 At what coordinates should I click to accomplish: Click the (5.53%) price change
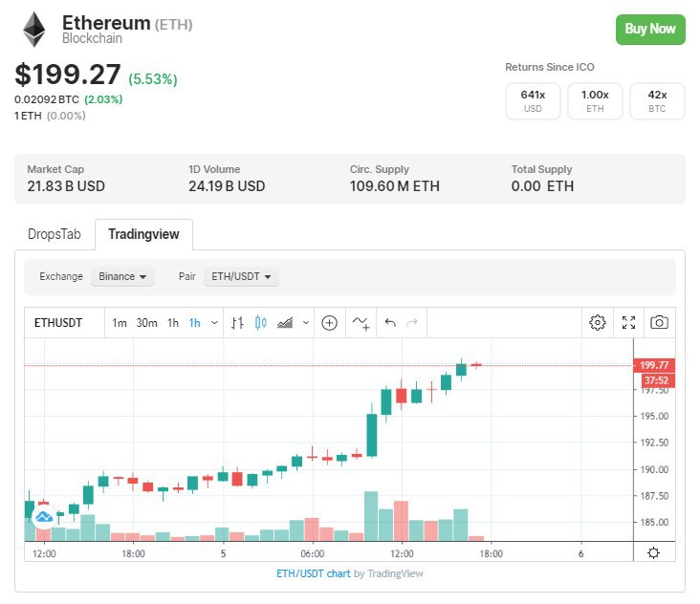pyautogui.click(x=153, y=79)
